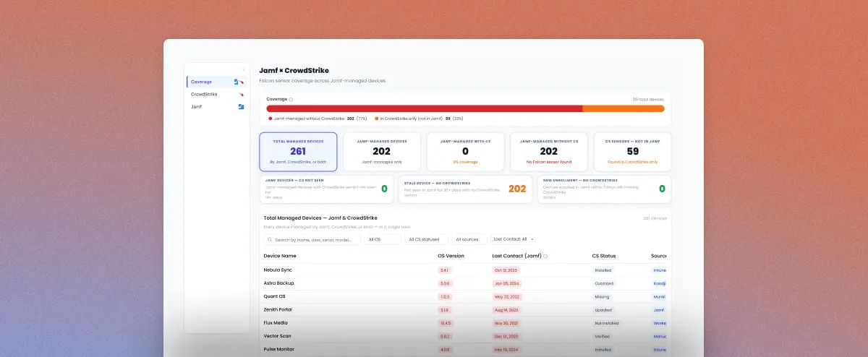The height and width of the screenshot is (357, 868).
Task: Sort by OS Version column header
Action: (x=451, y=256)
